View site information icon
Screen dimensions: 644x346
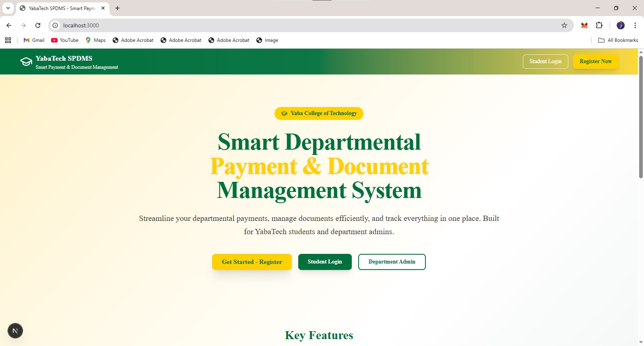pyautogui.click(x=55, y=25)
